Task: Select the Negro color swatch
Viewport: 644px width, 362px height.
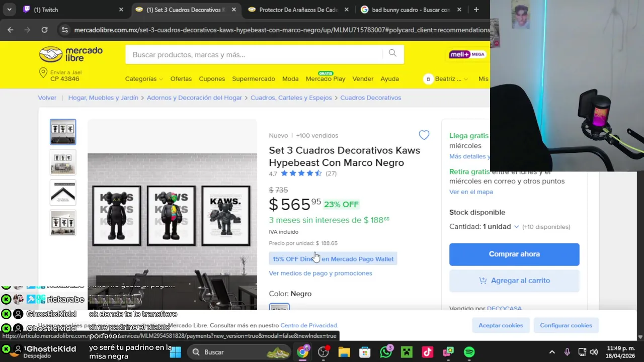Action: [279, 307]
